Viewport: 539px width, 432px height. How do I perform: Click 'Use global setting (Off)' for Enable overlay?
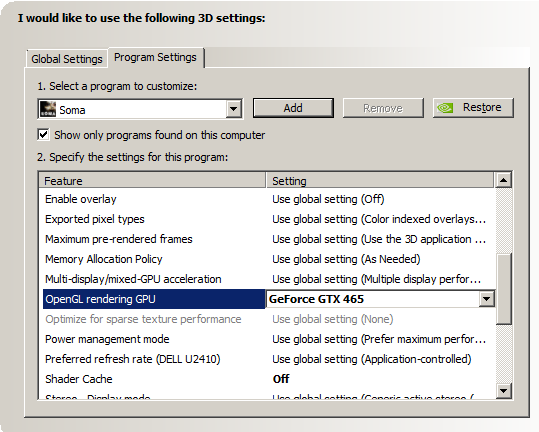click(x=328, y=199)
